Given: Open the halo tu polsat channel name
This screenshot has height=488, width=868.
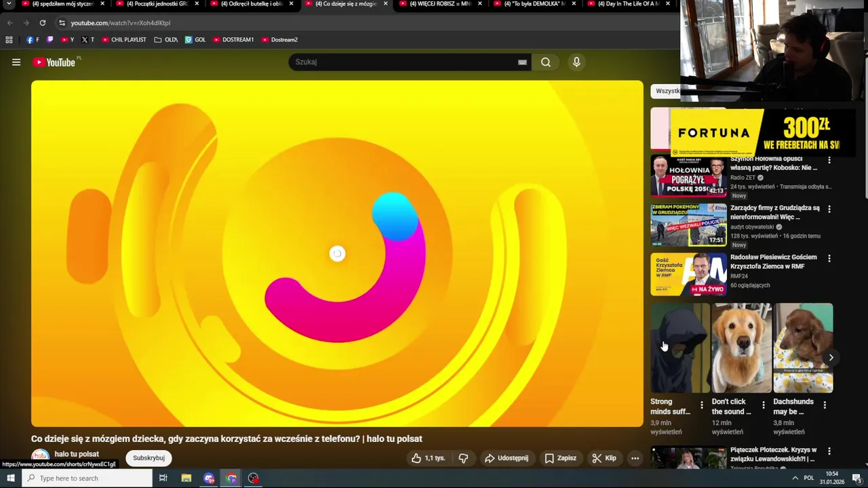Looking at the screenshot, I should point(77,454).
